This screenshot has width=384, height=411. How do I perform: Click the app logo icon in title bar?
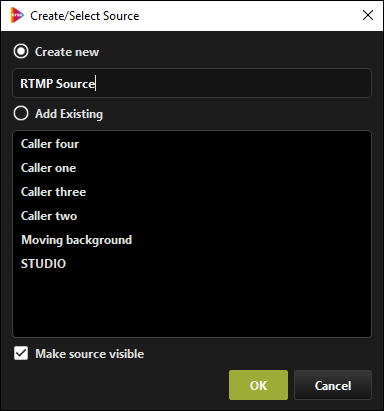pos(17,15)
